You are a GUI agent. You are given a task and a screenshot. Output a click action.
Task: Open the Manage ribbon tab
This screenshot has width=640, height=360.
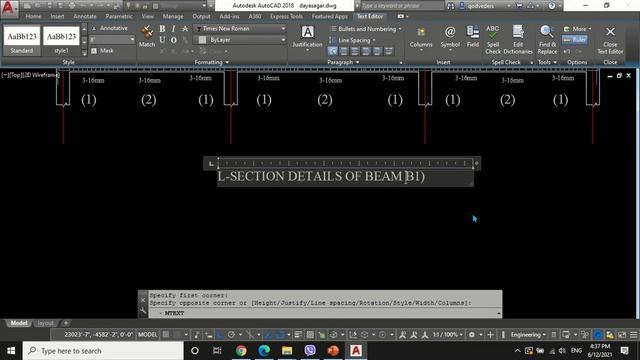click(173, 16)
